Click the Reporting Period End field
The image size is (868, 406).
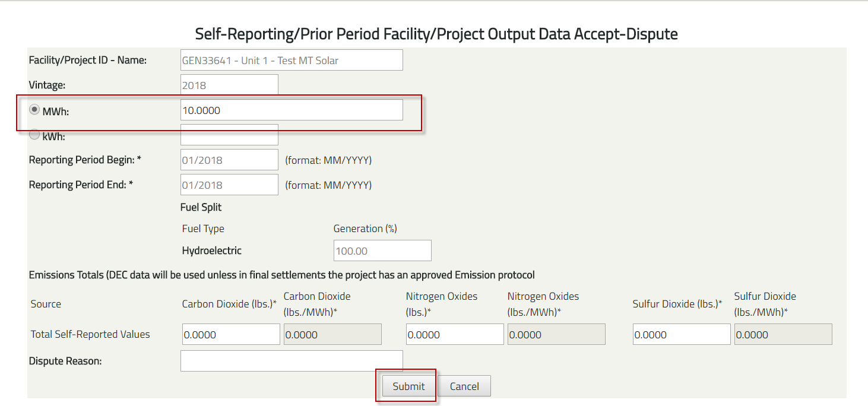click(229, 185)
